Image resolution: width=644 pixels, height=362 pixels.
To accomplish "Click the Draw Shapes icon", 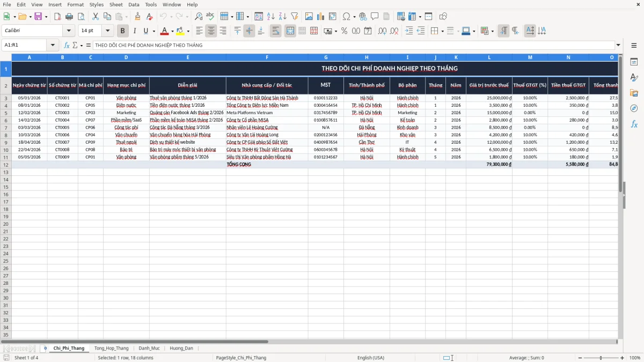I will point(443,17).
